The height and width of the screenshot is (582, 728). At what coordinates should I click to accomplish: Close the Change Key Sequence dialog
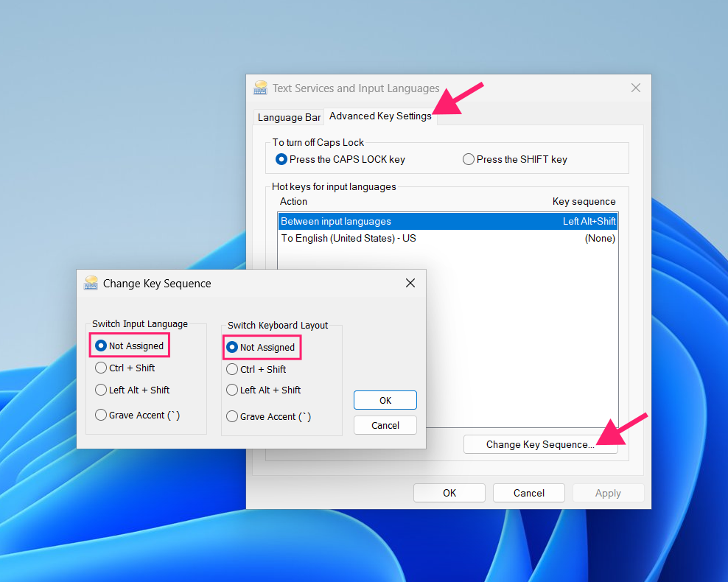tap(410, 283)
